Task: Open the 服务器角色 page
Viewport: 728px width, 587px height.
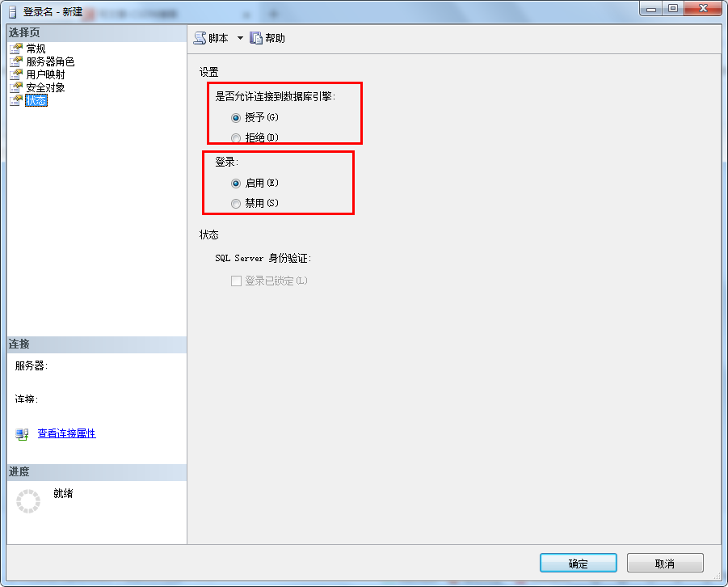Action: (x=50, y=61)
